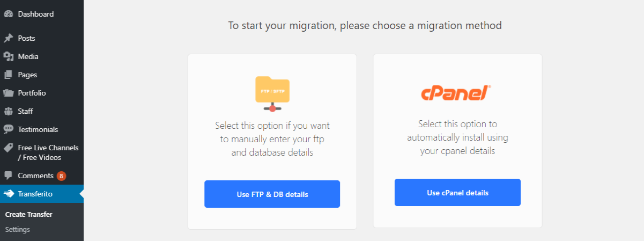Choose Use FTP & DB details

[x=272, y=194]
